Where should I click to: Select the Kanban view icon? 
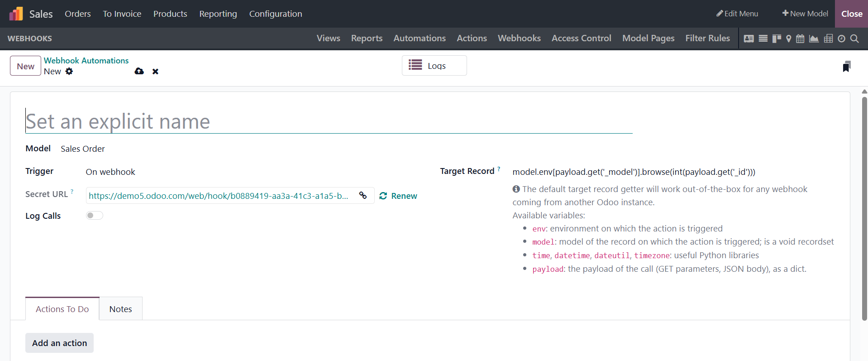777,39
